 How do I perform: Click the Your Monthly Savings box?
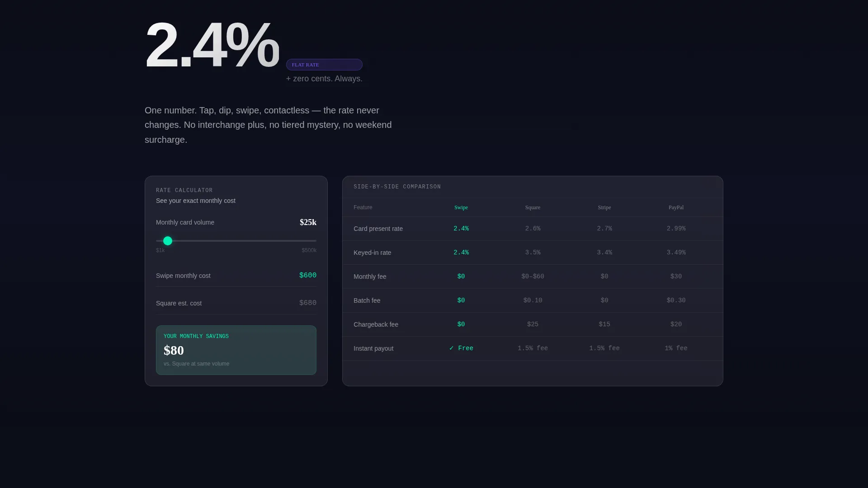tap(236, 350)
